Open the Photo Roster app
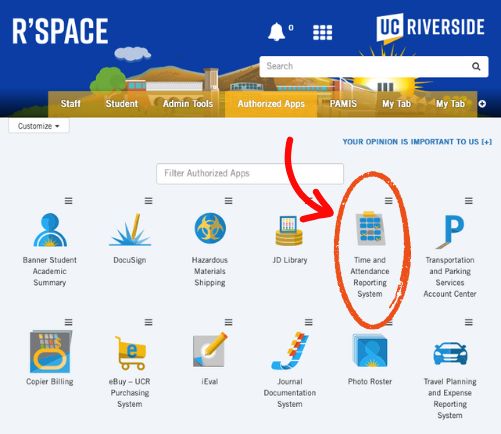The image size is (501, 434). point(370,350)
